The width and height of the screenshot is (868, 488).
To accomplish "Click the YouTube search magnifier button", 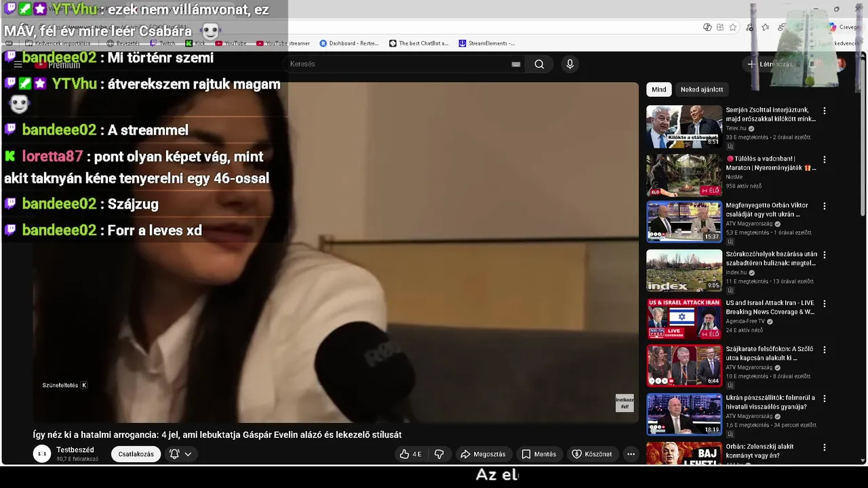I will pyautogui.click(x=539, y=64).
